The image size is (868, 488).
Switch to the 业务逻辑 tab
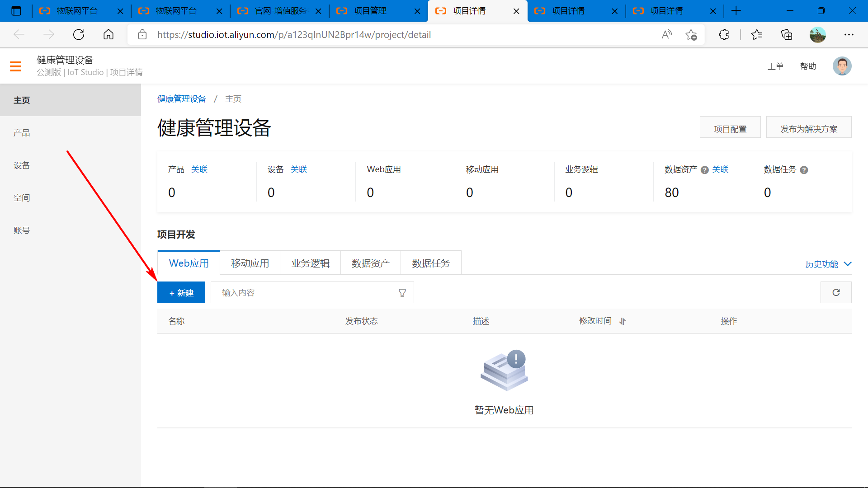pos(310,263)
